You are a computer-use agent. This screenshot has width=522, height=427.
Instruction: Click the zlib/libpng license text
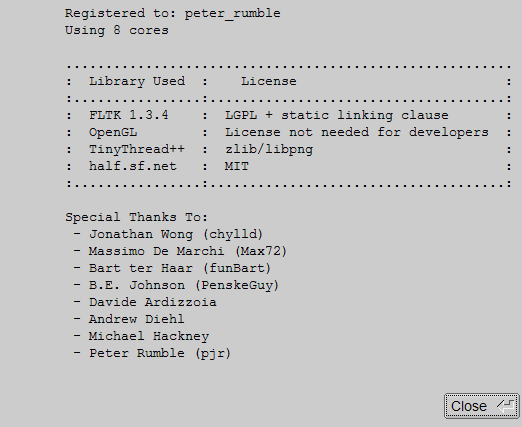tap(269, 150)
